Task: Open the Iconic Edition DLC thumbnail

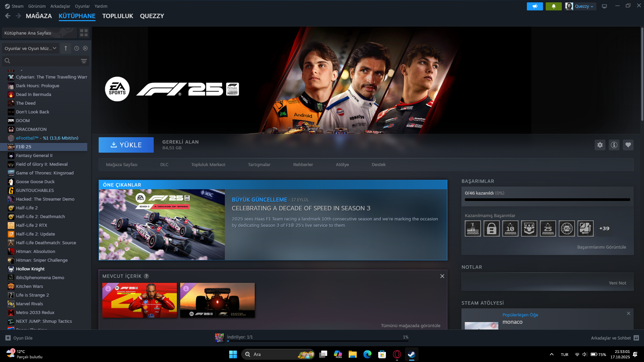Action: [x=140, y=300]
